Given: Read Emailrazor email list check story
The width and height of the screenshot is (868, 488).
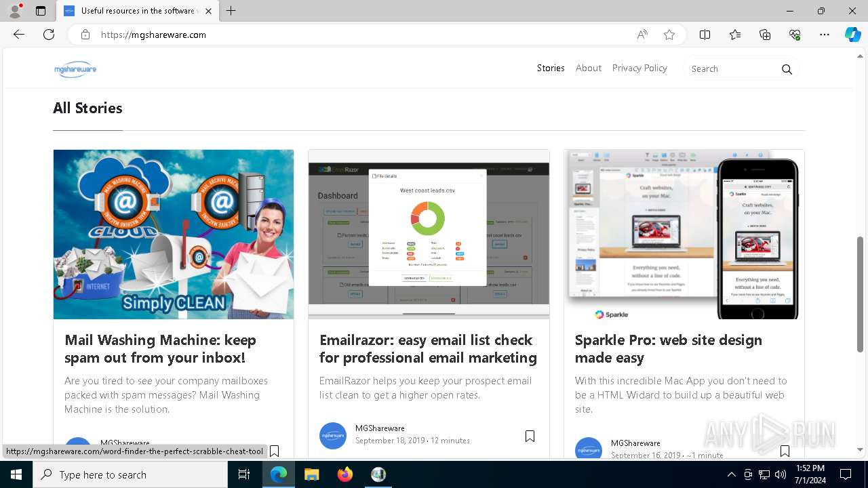Looking at the screenshot, I should tap(428, 348).
